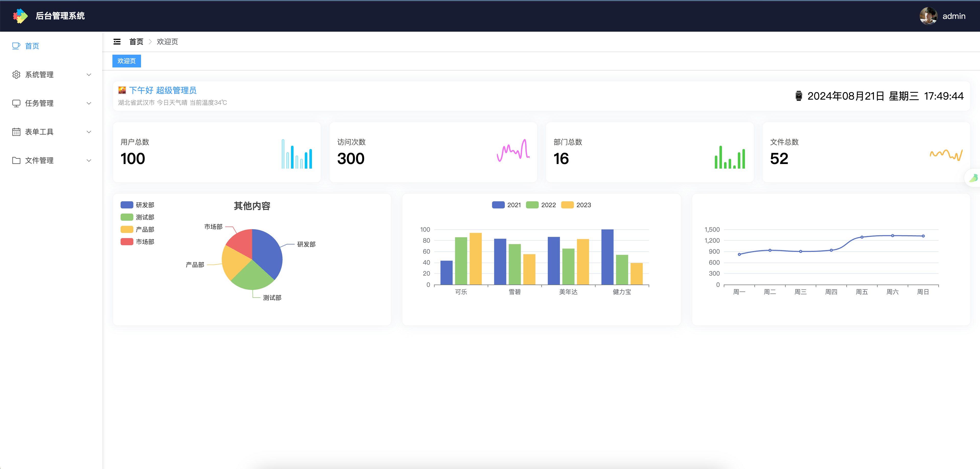Click the 周五 data point on line chart

pos(862,237)
